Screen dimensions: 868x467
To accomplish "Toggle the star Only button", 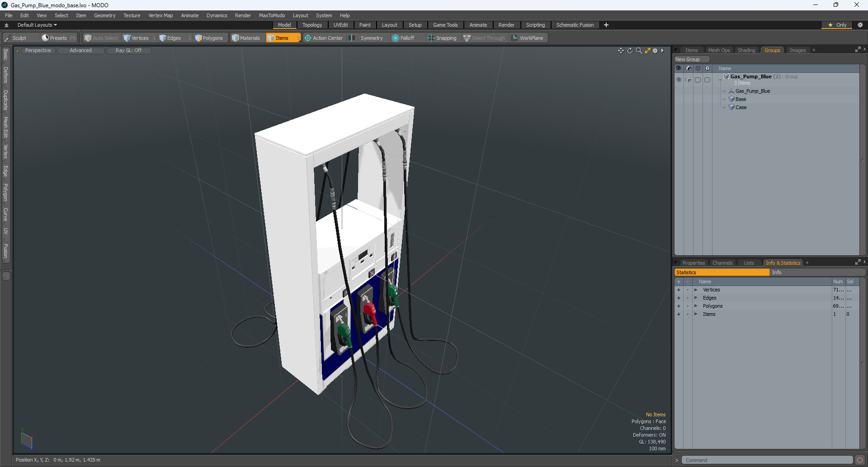I will click(837, 25).
